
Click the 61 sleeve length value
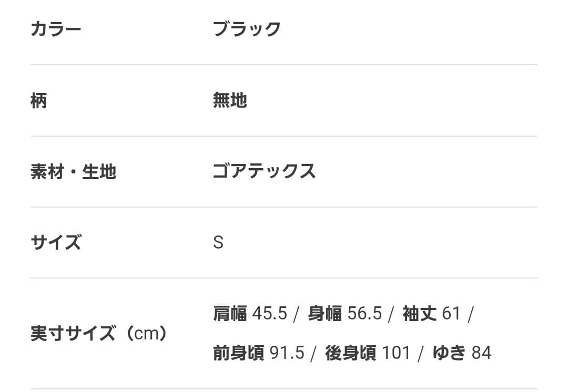point(451,314)
